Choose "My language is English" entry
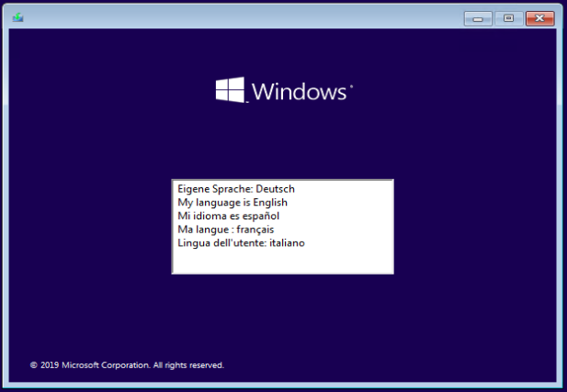The height and width of the screenshot is (392, 567). 282,202
